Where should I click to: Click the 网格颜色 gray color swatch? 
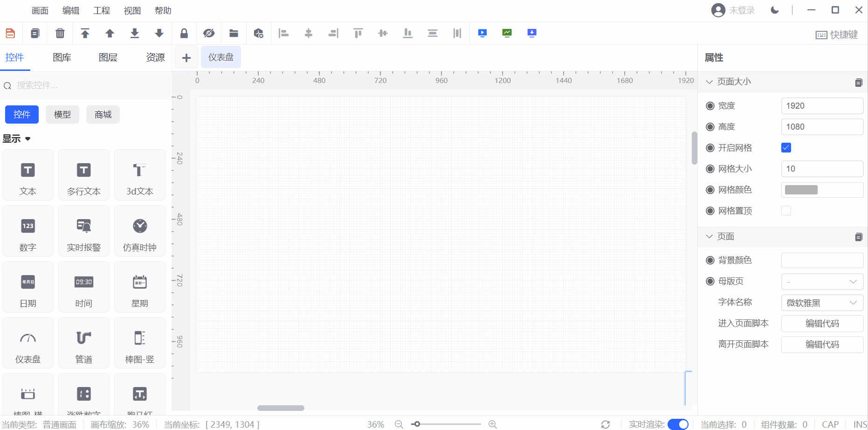pyautogui.click(x=801, y=190)
